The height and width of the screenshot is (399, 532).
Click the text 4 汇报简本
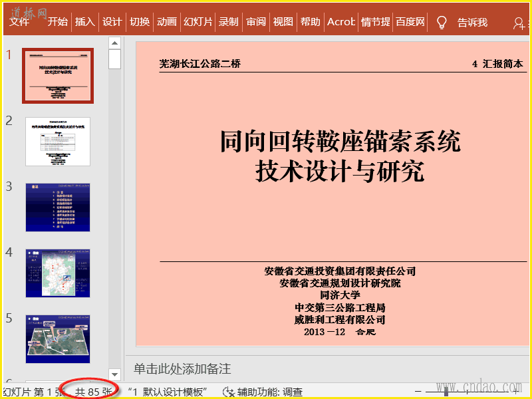pos(497,64)
